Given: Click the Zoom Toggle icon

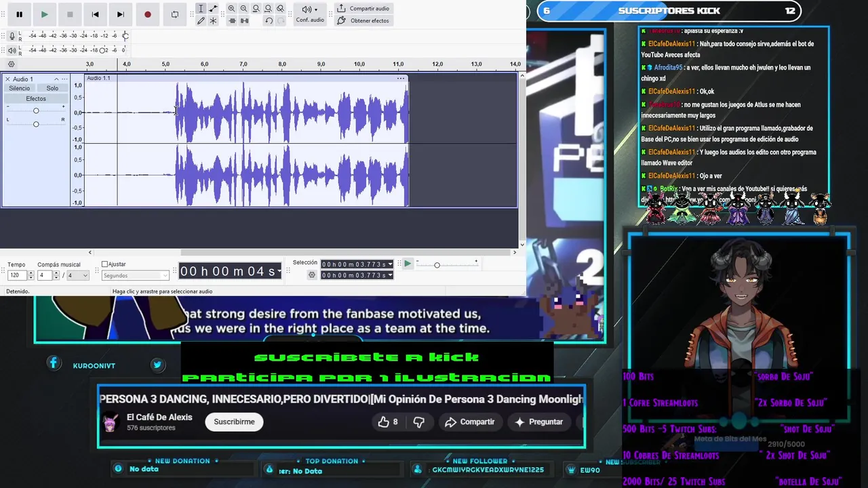Looking at the screenshot, I should [280, 8].
